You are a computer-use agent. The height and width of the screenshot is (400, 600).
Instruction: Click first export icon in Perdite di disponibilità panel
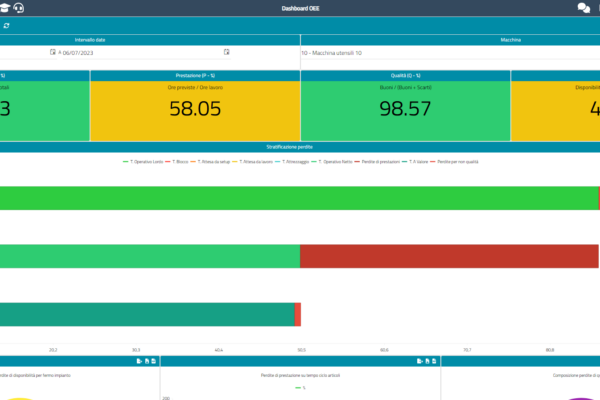pyautogui.click(x=139, y=361)
